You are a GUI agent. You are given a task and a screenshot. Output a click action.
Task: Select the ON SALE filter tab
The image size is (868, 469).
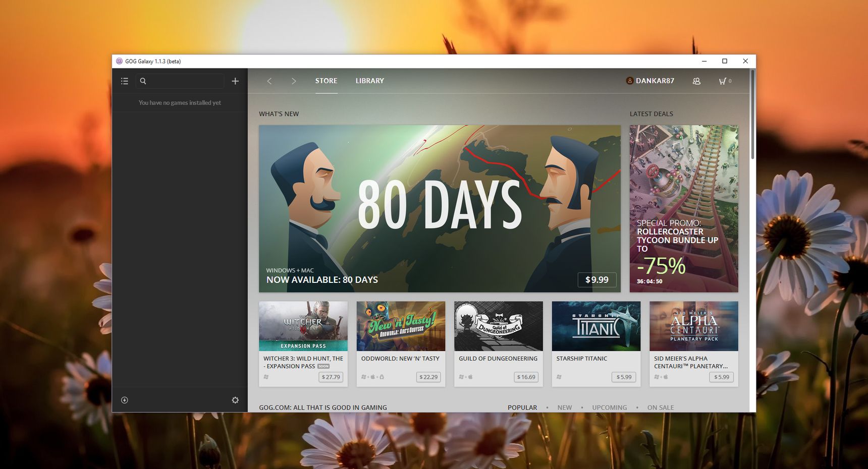[661, 407]
